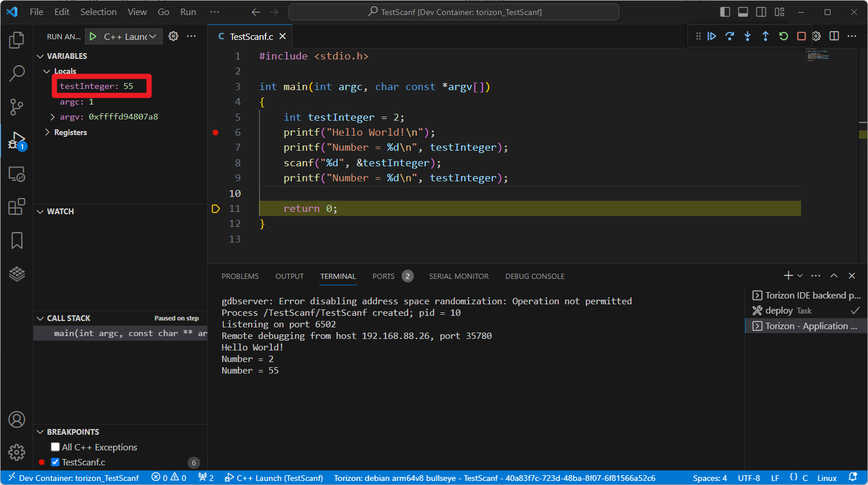868x485 pixels.
Task: Expand the argv variable
Action: [53, 117]
